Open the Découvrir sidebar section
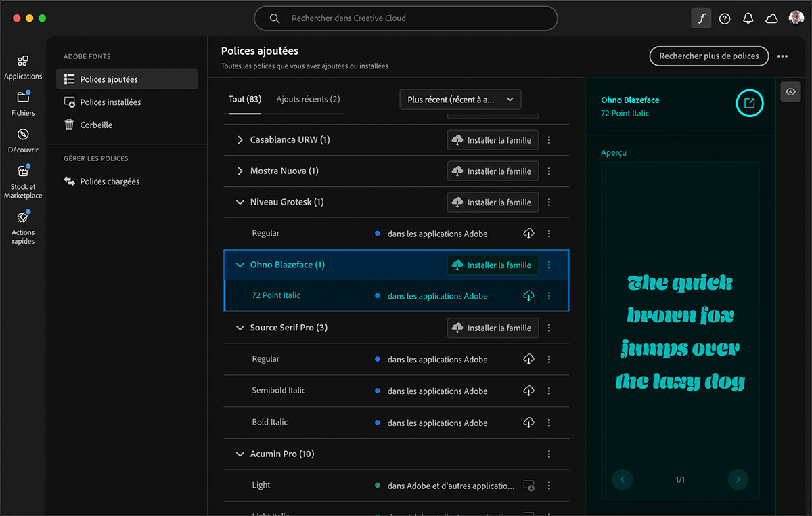The height and width of the screenshot is (516, 812). [23, 142]
